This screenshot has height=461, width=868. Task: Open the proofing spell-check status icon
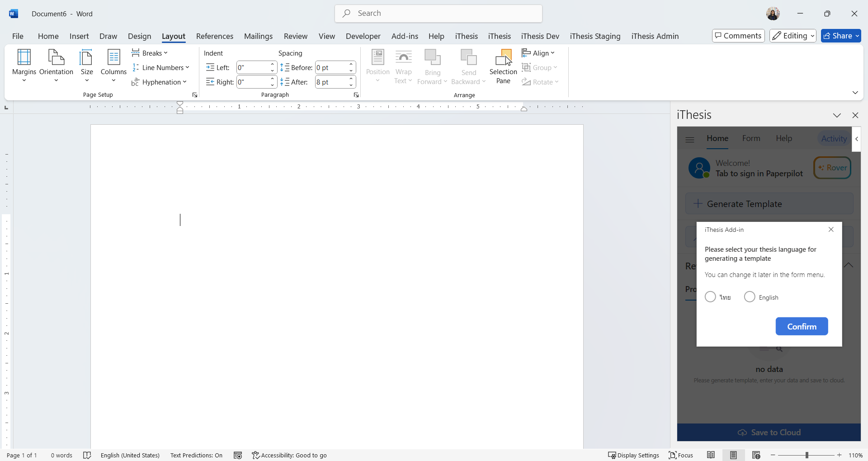87,455
